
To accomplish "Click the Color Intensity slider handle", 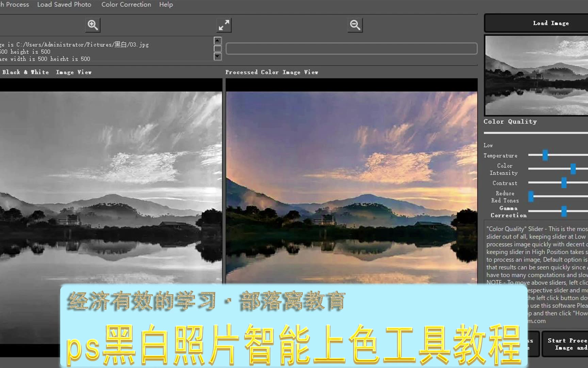I will point(573,169).
